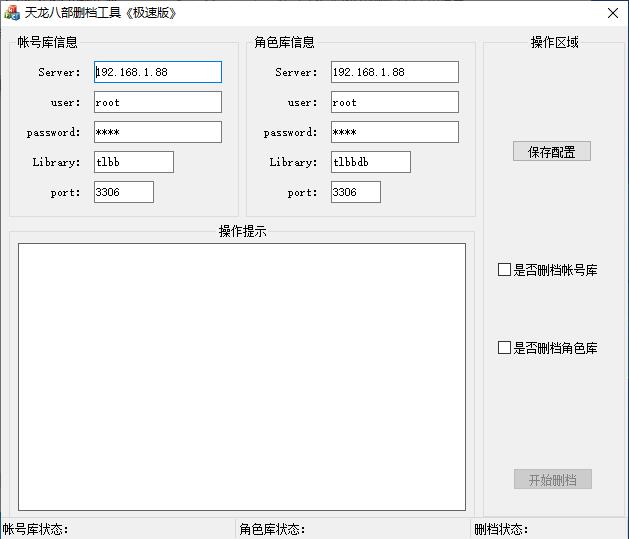Close the 天龙八部删档工具 window

click(612, 13)
